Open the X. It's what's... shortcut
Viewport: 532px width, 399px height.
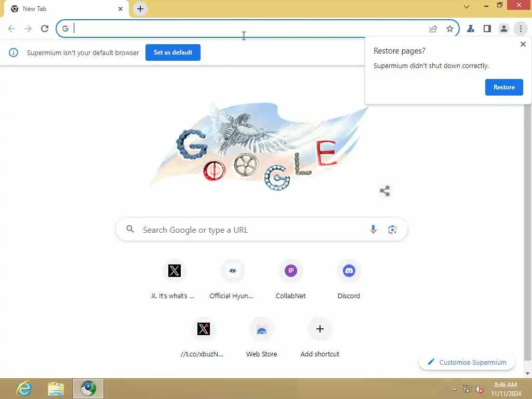tap(174, 279)
